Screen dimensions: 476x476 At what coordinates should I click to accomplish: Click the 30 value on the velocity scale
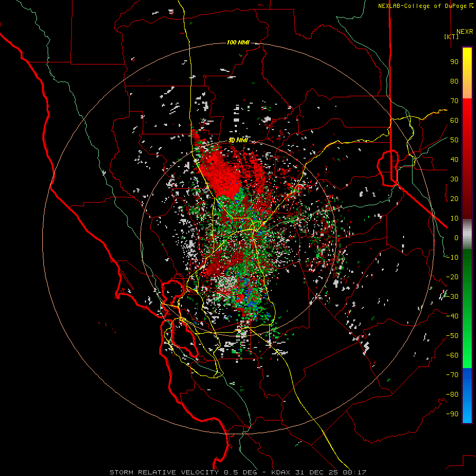pyautogui.click(x=454, y=179)
